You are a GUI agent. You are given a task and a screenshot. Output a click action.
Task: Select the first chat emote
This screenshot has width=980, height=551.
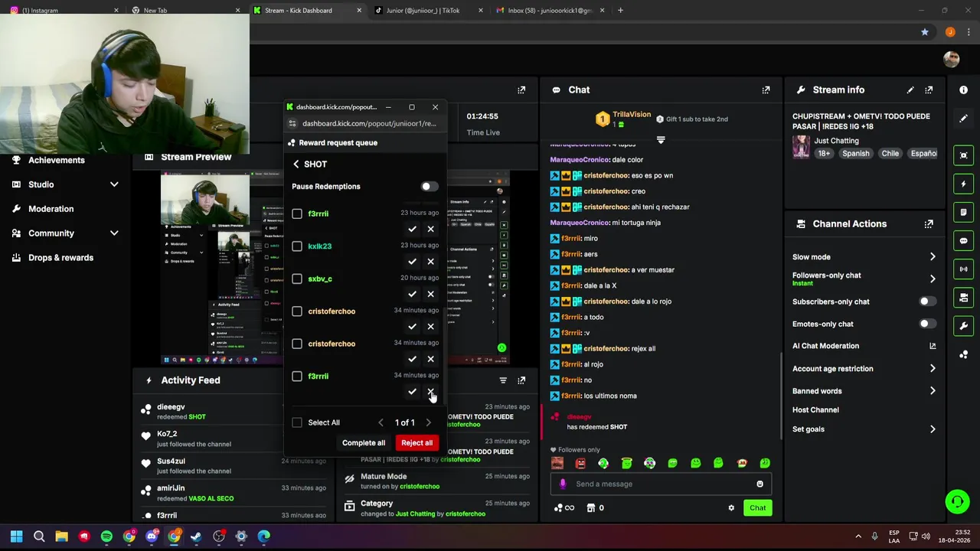click(557, 464)
